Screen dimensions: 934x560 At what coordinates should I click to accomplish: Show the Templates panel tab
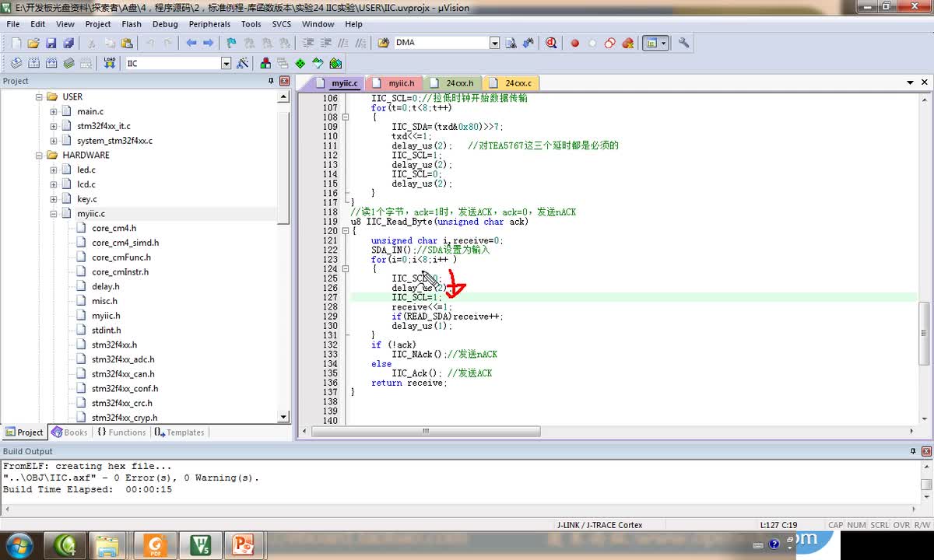pyautogui.click(x=179, y=432)
